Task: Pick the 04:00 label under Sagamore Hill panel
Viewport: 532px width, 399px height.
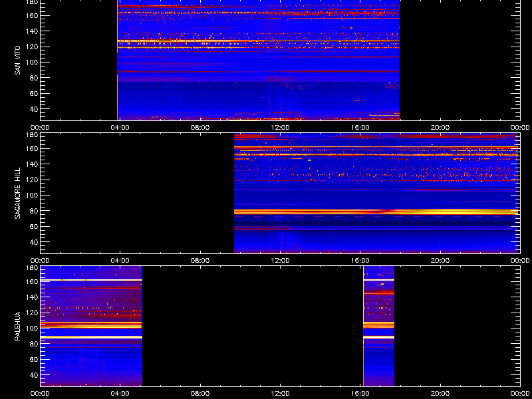Action: click(x=120, y=261)
